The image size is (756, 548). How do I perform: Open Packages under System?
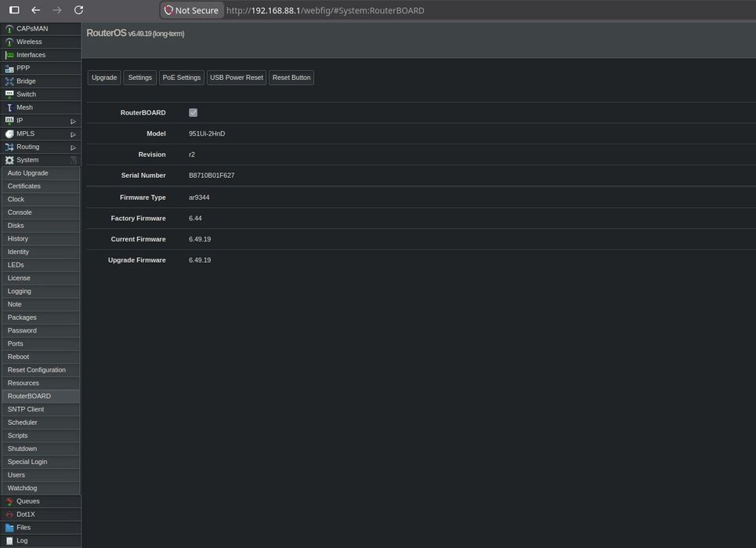41,318
